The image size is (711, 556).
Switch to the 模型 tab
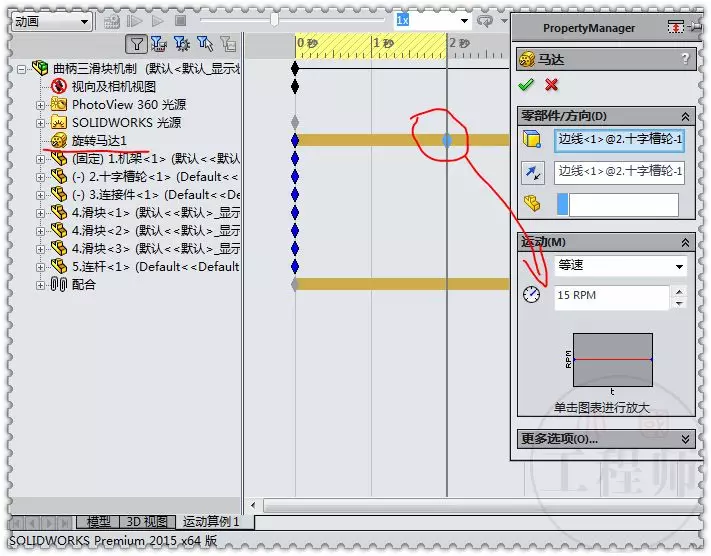[98, 522]
